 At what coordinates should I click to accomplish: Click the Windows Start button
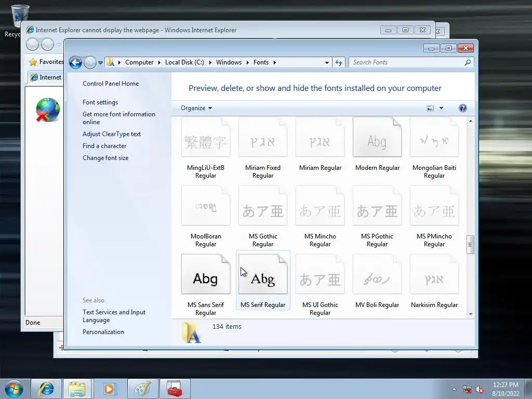click(x=14, y=389)
